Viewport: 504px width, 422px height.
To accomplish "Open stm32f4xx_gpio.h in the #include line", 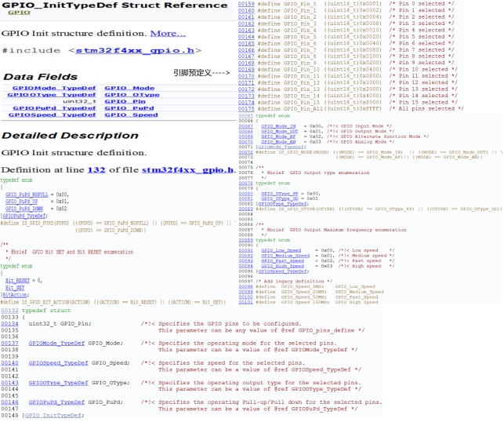I will [x=135, y=50].
